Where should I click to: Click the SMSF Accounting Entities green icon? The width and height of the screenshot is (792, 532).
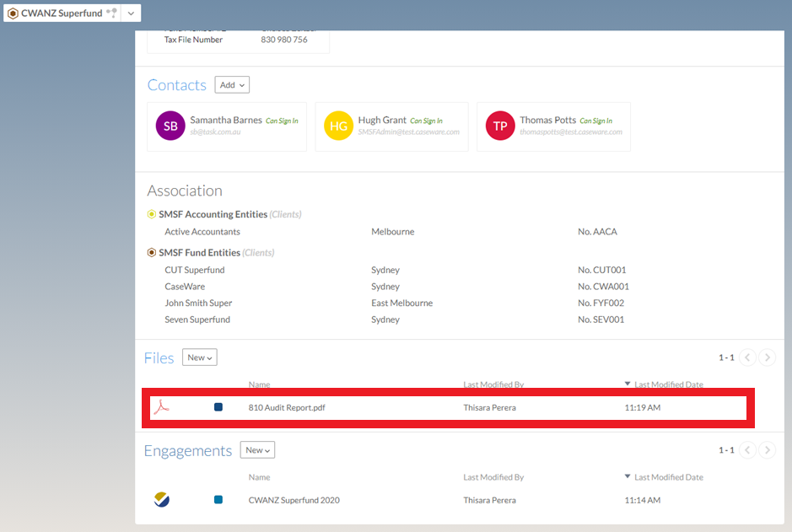(x=152, y=214)
